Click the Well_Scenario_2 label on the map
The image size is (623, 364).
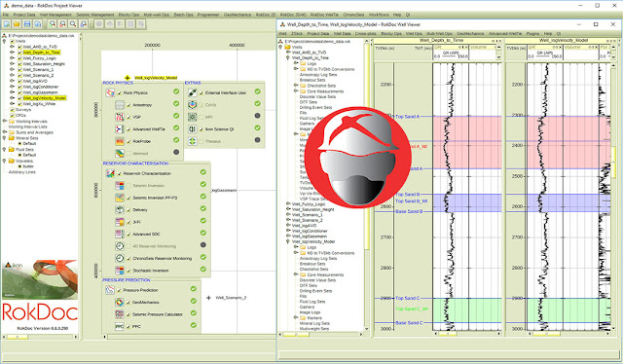click(231, 298)
